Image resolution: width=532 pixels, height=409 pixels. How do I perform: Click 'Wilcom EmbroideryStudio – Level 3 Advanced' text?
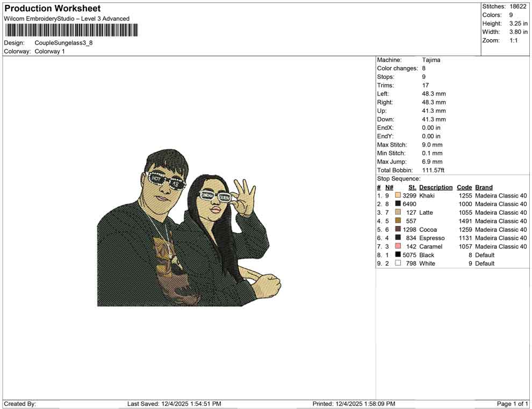point(67,19)
